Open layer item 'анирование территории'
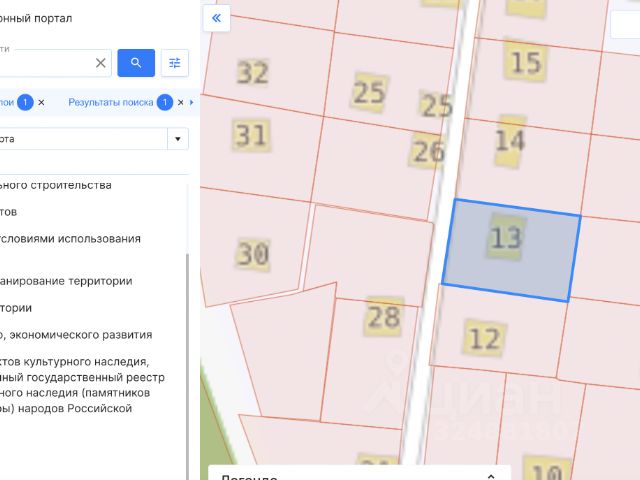Viewport: 640px width, 480px height. [x=66, y=281]
